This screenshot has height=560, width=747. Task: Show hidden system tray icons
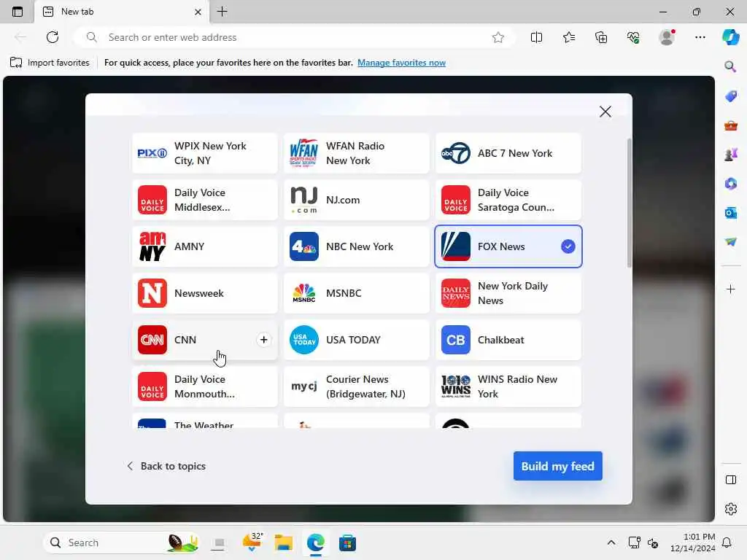point(611,542)
